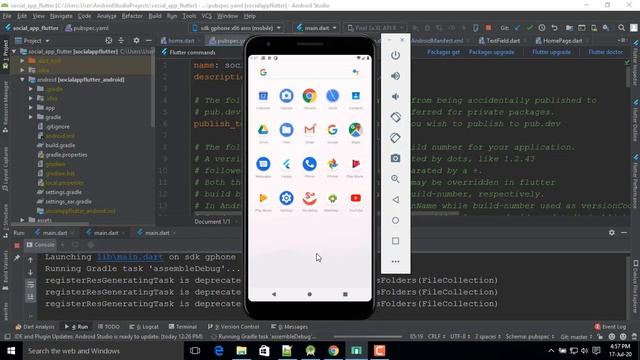The image size is (640, 360).
Task: Click the Git commit checkmark icon
Action: coord(529,28)
